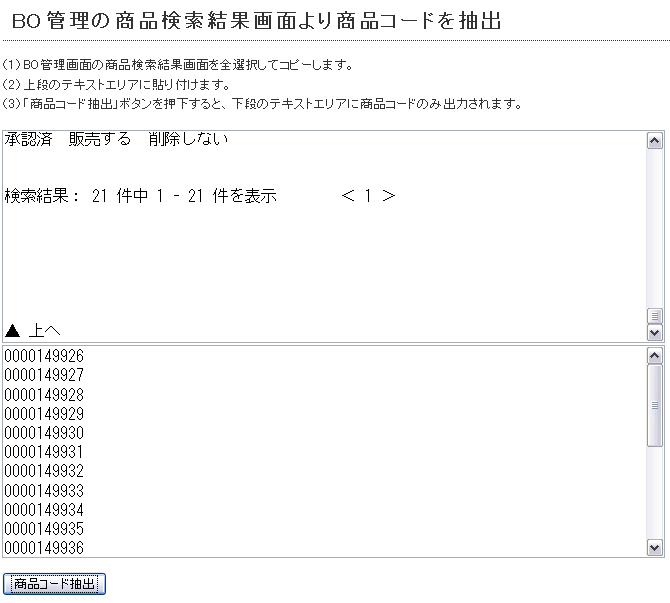
Task: Place cursor on product code 0000149930
Action: (44, 433)
